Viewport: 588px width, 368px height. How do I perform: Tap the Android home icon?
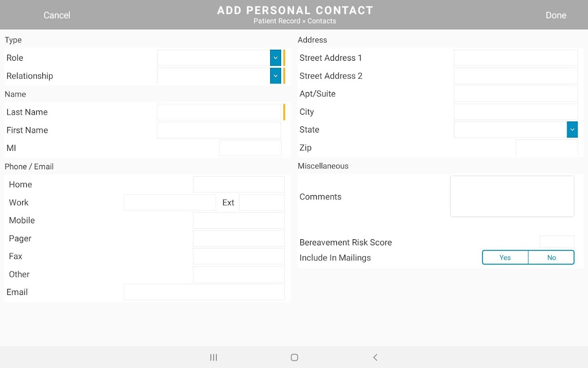(294, 357)
